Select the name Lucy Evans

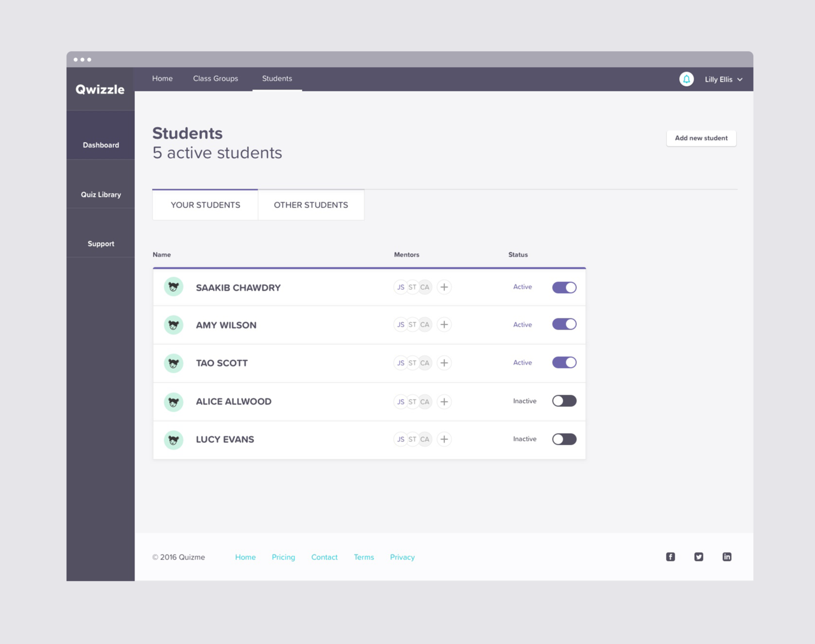point(225,439)
